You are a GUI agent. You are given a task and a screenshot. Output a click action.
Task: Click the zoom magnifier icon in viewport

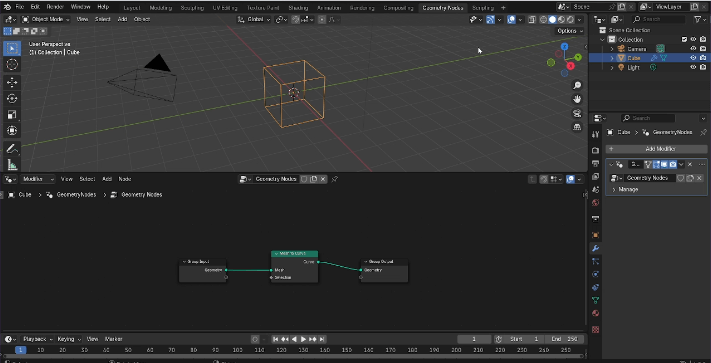[577, 85]
